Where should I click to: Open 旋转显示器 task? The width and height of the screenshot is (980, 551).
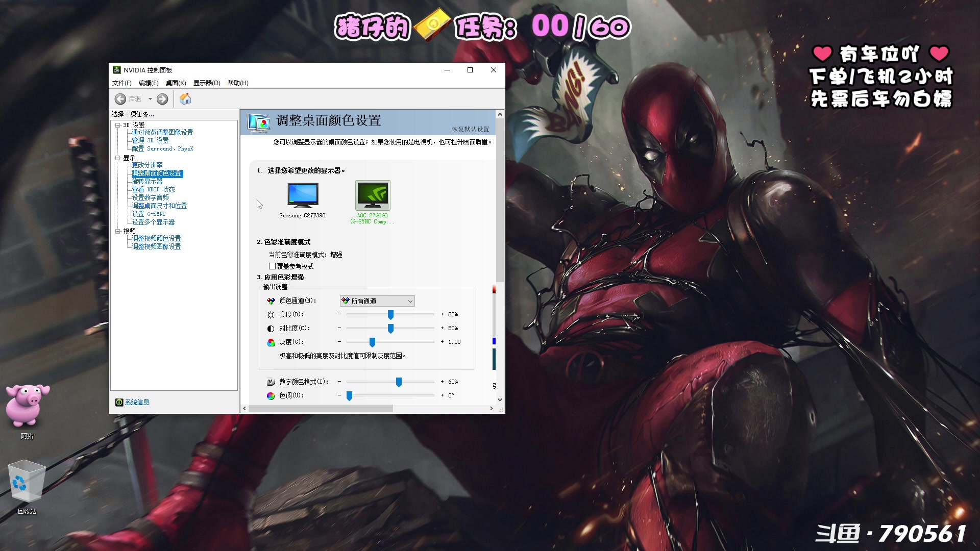147,181
